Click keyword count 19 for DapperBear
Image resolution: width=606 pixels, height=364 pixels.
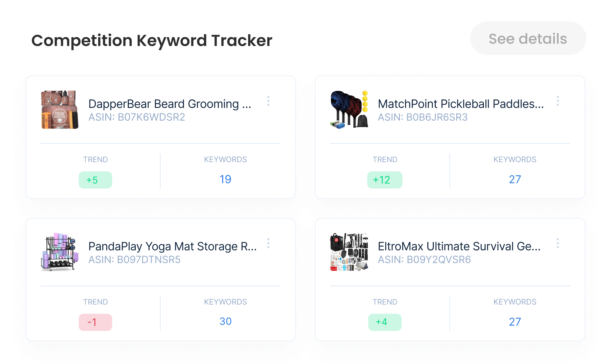225,179
